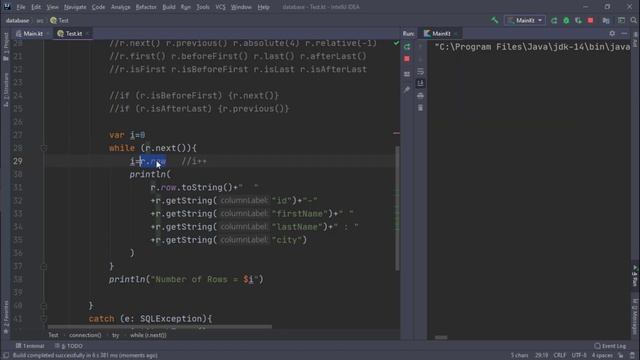Open the Refactor menu
640x360 pixels.
[146, 7]
